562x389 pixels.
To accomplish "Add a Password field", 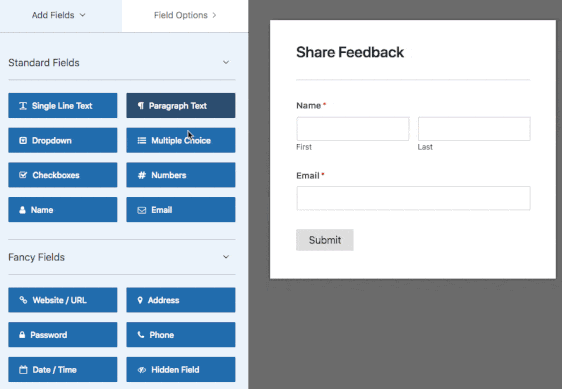I will pos(63,335).
